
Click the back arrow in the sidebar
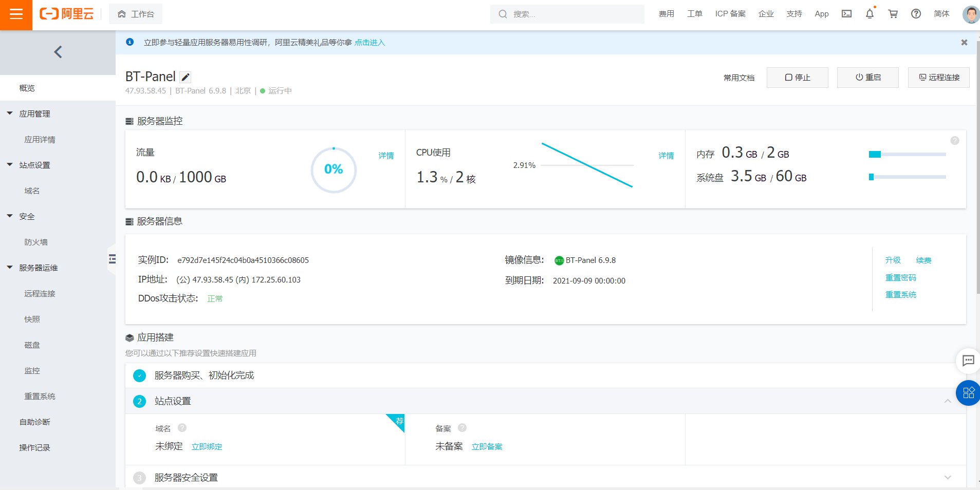[58, 52]
